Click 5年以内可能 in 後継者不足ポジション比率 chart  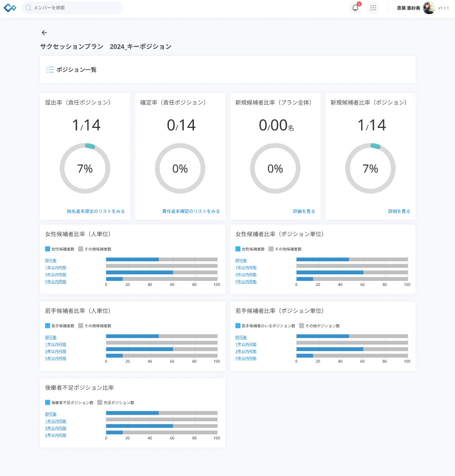pos(56,435)
